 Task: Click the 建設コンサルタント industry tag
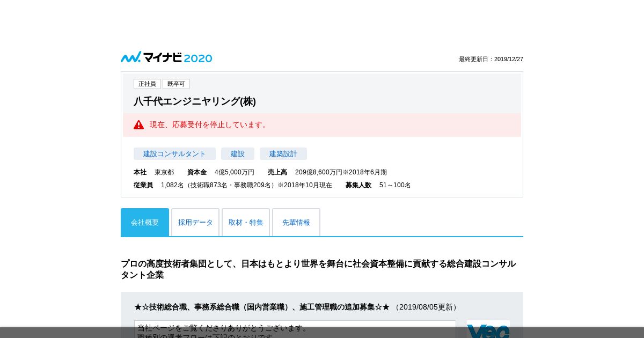click(x=174, y=154)
